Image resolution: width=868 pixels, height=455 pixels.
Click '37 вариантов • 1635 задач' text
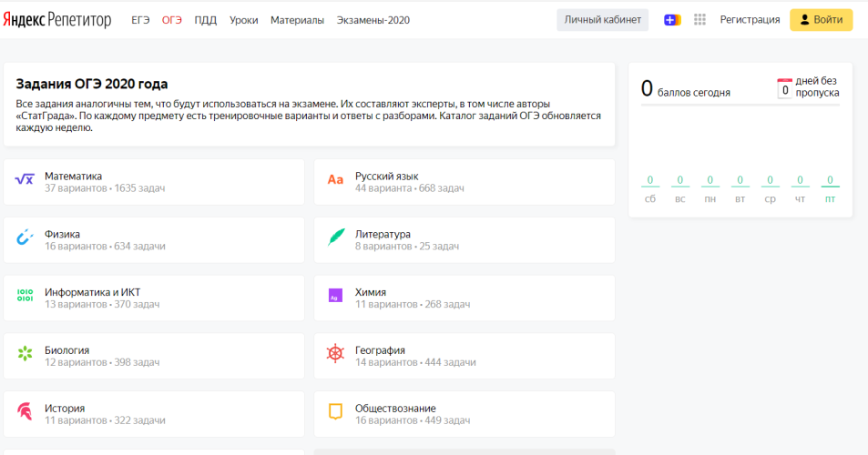click(x=105, y=188)
